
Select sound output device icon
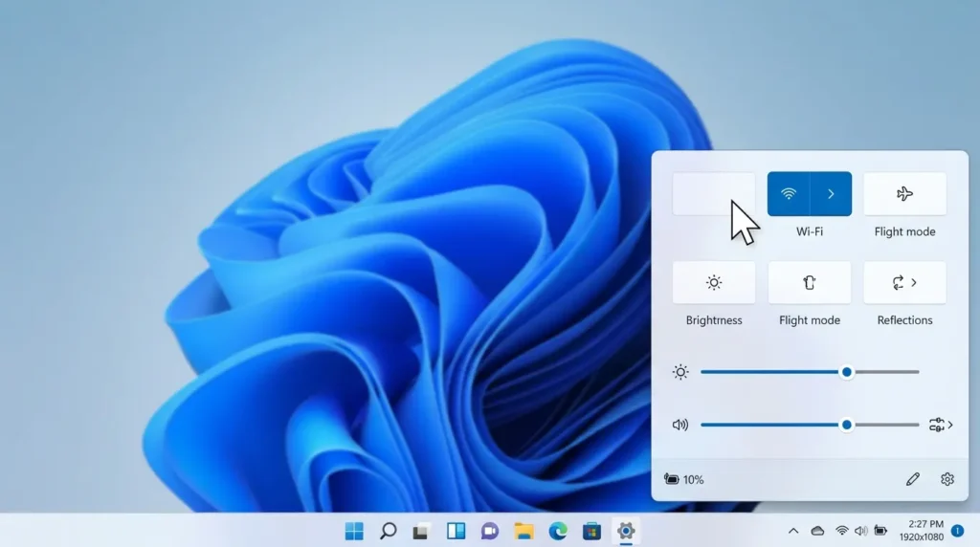click(936, 426)
